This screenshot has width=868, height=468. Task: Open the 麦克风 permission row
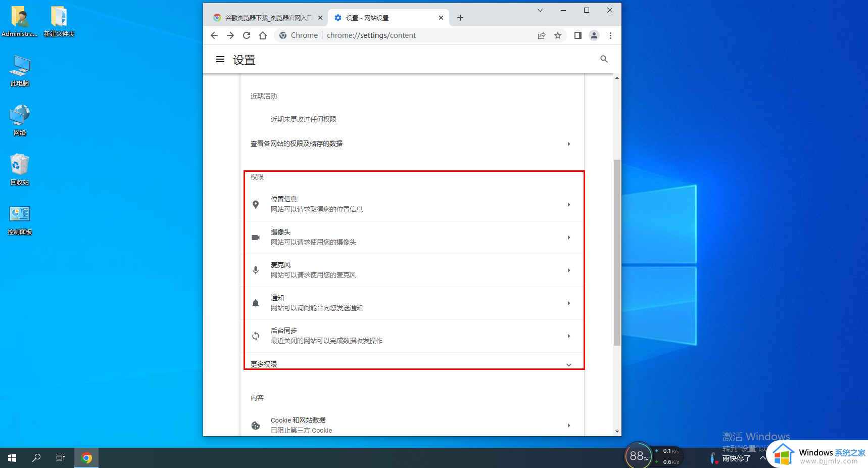pos(412,270)
